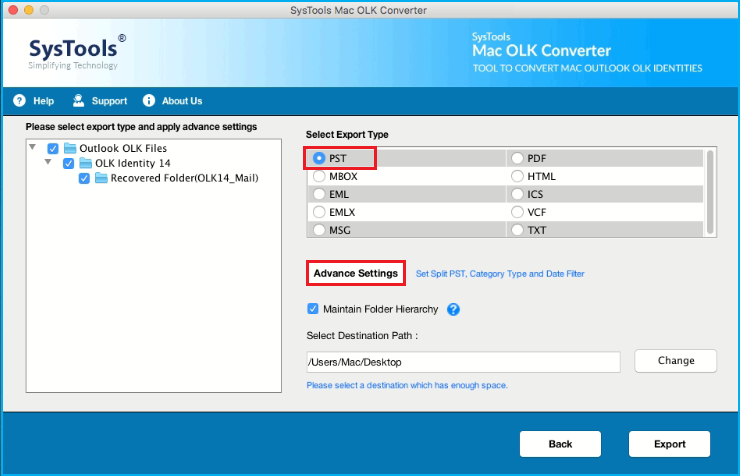The image size is (740, 476).
Task: Select the VCF export type radio button
Action: coord(517,212)
